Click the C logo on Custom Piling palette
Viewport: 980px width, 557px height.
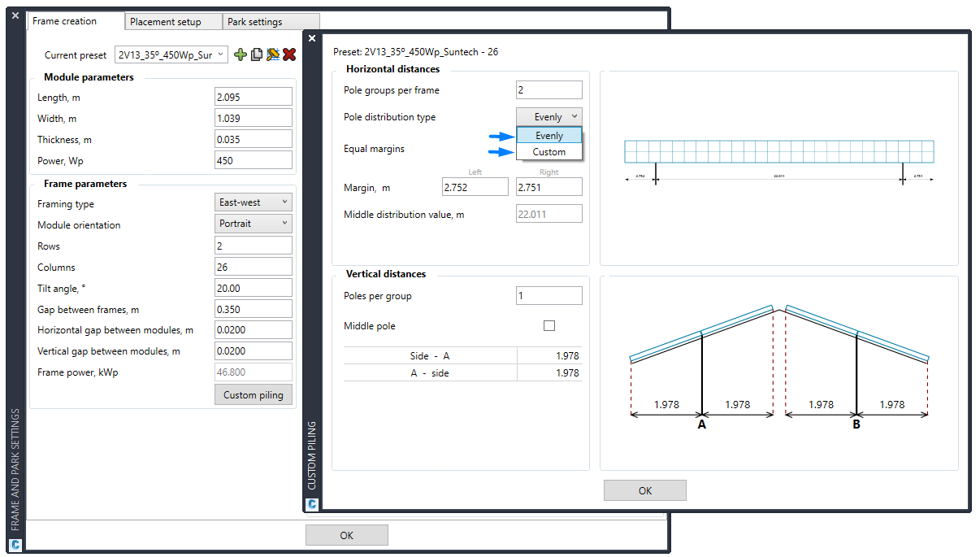click(312, 504)
